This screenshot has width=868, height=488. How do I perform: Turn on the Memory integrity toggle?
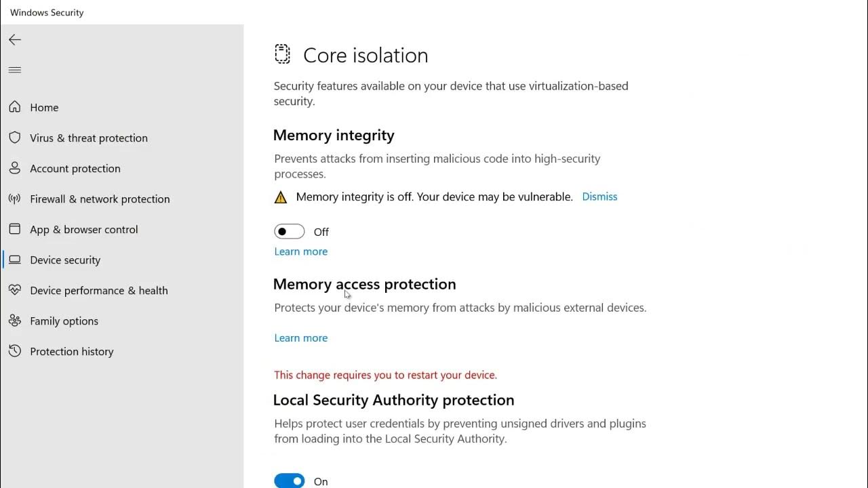click(x=290, y=232)
